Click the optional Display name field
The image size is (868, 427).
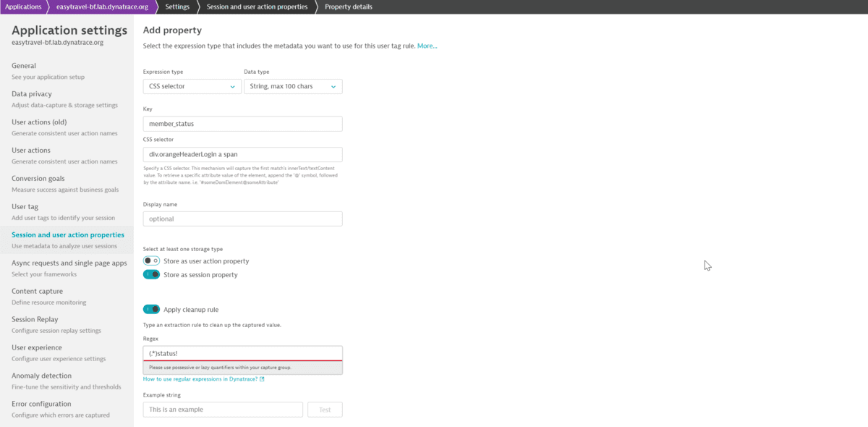(x=242, y=218)
